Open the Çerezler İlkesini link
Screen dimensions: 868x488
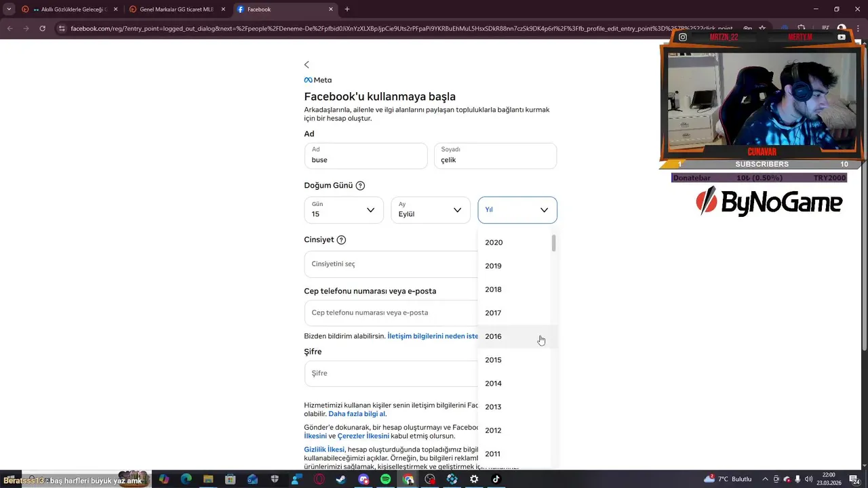tap(363, 436)
